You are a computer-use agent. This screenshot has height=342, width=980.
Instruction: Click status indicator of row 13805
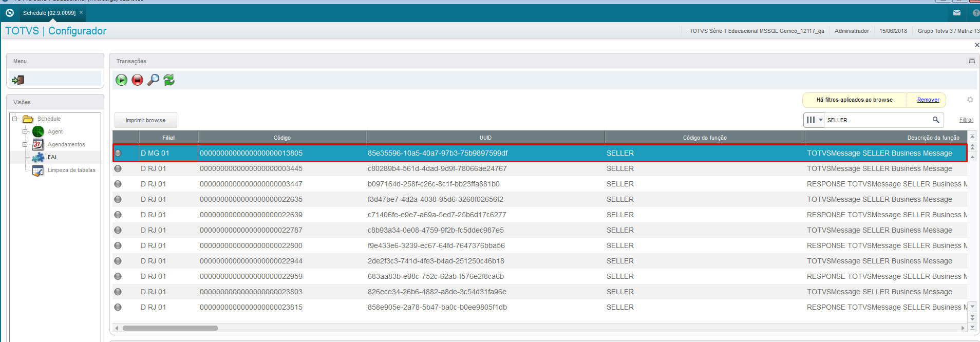(118, 153)
